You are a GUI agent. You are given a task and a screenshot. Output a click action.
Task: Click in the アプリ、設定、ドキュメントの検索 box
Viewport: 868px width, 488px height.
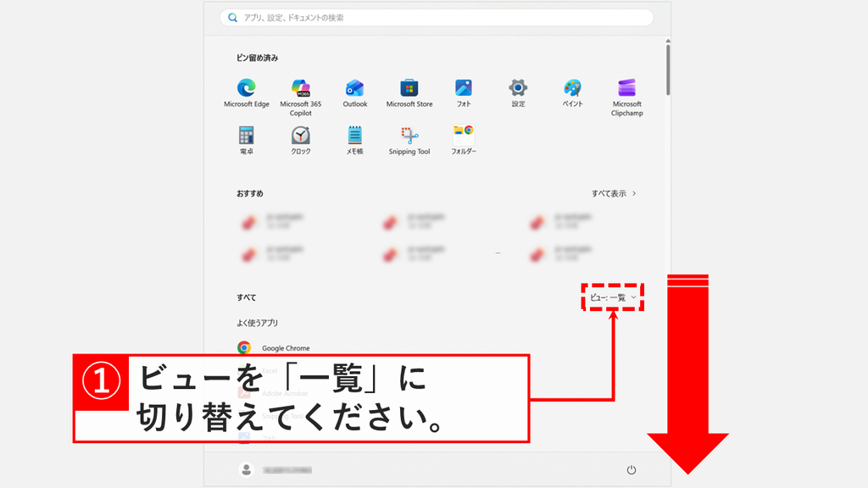pos(437,18)
